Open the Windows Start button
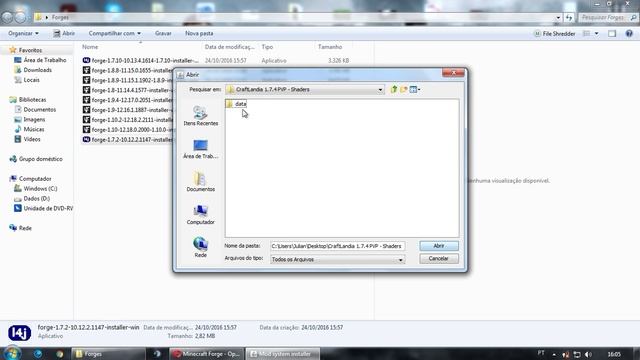 coord(11,353)
